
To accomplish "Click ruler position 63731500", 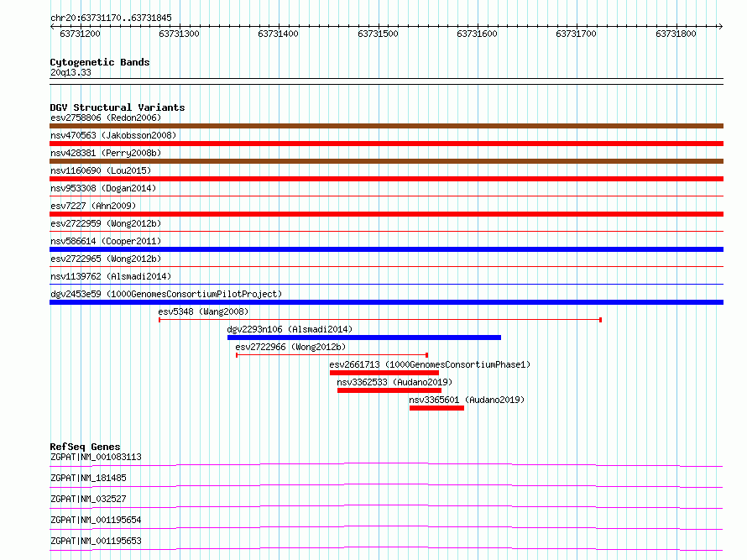I will point(378,34).
